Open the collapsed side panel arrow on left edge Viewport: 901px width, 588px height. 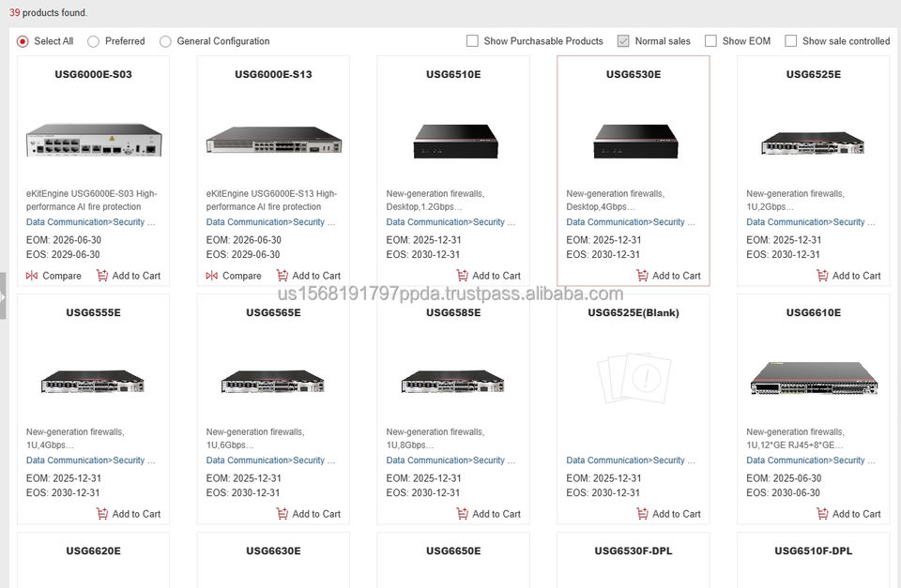point(3,296)
